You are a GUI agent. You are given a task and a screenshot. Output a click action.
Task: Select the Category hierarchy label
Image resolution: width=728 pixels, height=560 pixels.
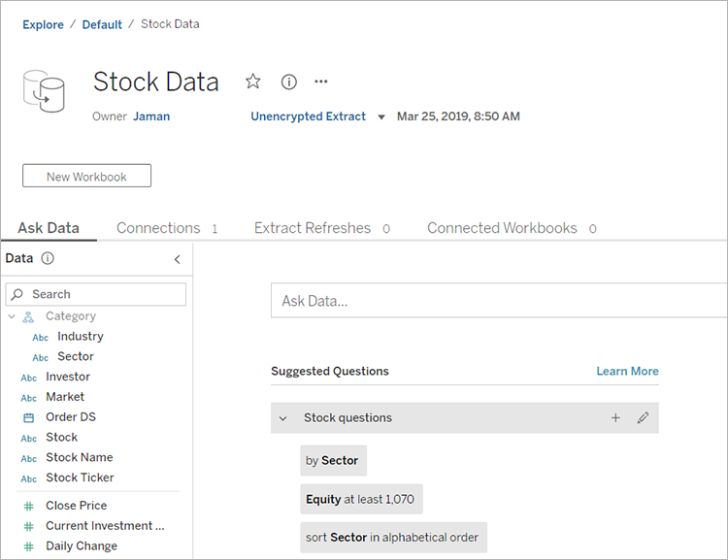[71, 316]
